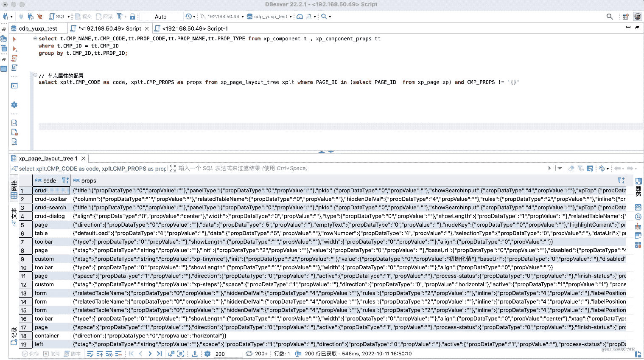The height and width of the screenshot is (360, 644).
Task: Close xp_page_layout_tree 1 result tab
Action: [84, 158]
